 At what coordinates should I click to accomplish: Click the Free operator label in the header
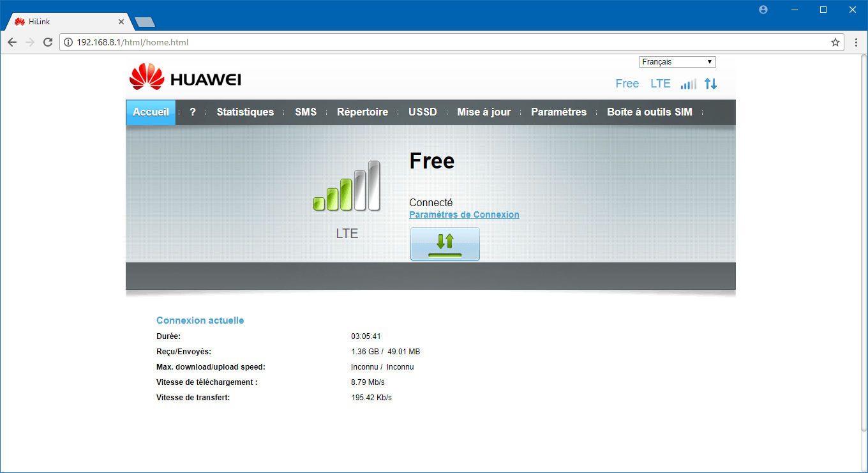click(x=627, y=84)
